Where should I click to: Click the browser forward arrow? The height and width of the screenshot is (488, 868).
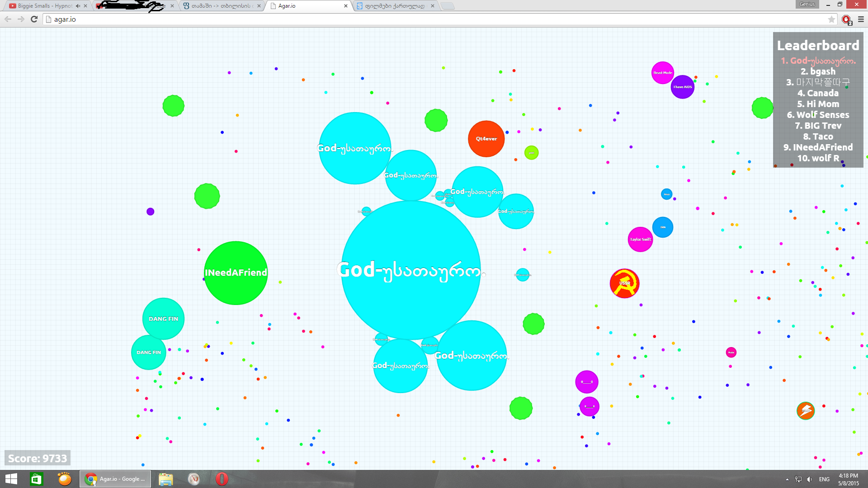tap(21, 19)
